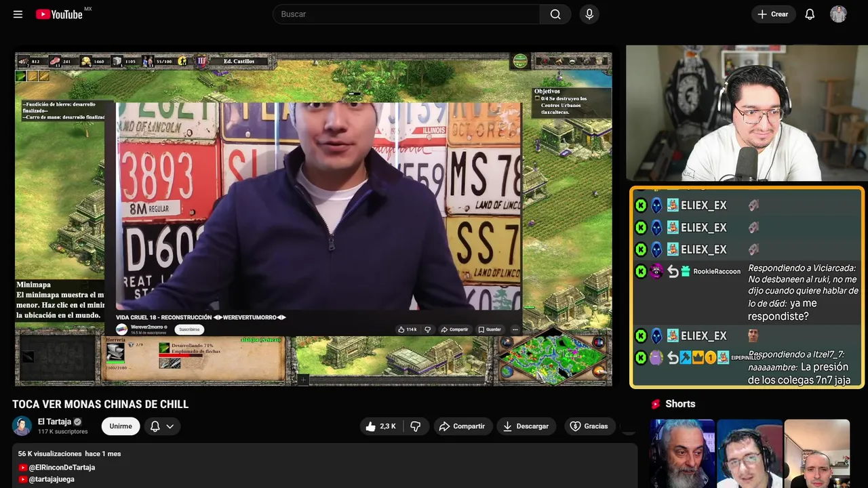Dislike the El Tartaja video

[416, 426]
